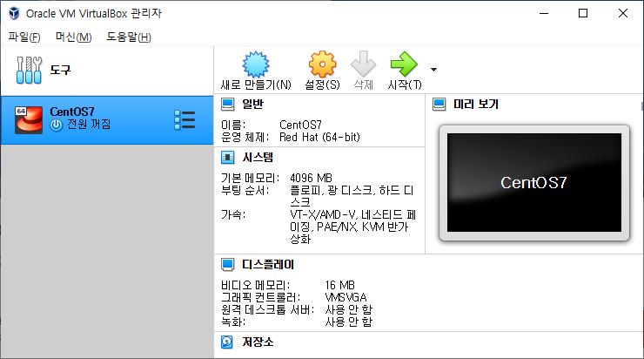The image size is (644, 359).
Task: Click the 이름 value CentOS7 in 일반
Action: pyautogui.click(x=300, y=125)
